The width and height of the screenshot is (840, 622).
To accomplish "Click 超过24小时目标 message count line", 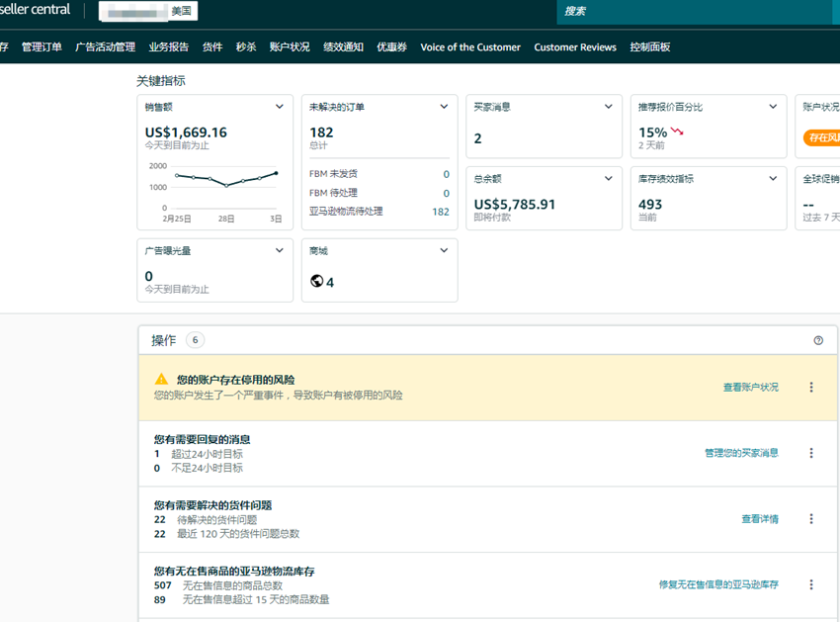I will coord(199,454).
